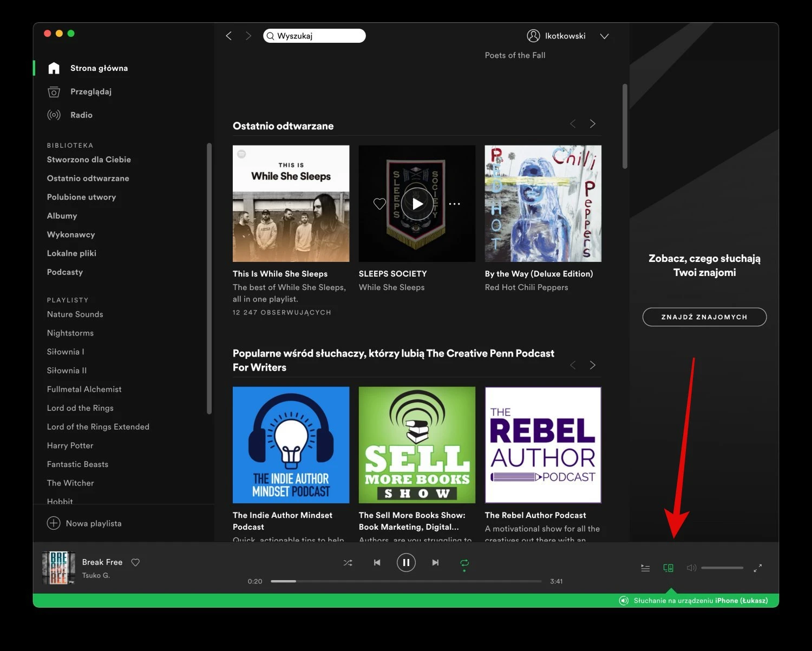Open Break Free now-playing album art
The image size is (812, 651).
click(58, 568)
